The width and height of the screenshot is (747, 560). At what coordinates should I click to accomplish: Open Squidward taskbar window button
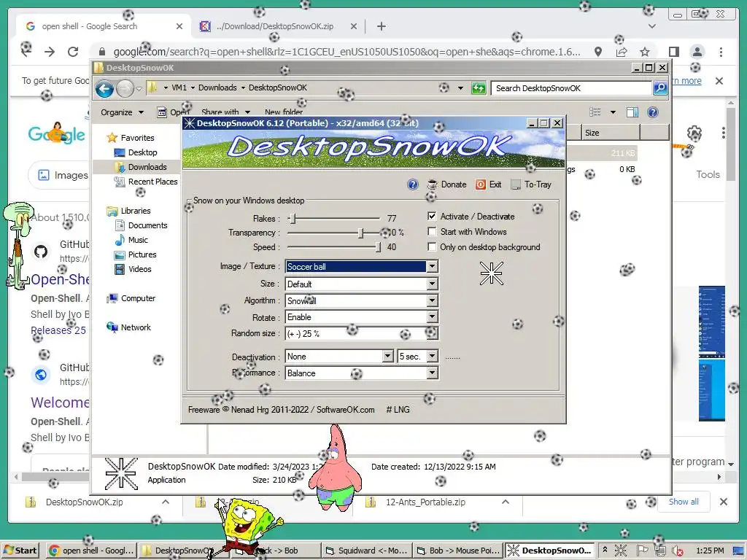tap(367, 551)
